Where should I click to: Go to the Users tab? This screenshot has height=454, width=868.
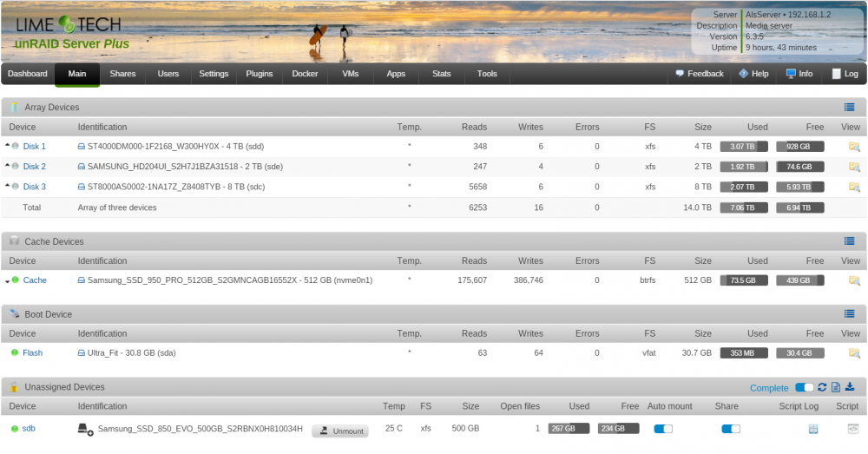click(x=168, y=74)
